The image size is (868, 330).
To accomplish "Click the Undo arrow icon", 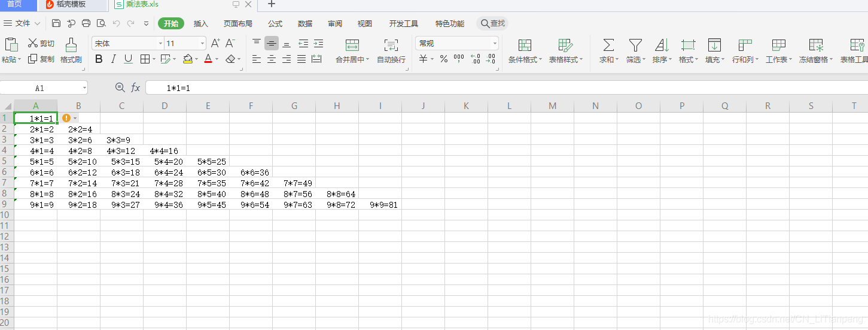I will [x=116, y=23].
